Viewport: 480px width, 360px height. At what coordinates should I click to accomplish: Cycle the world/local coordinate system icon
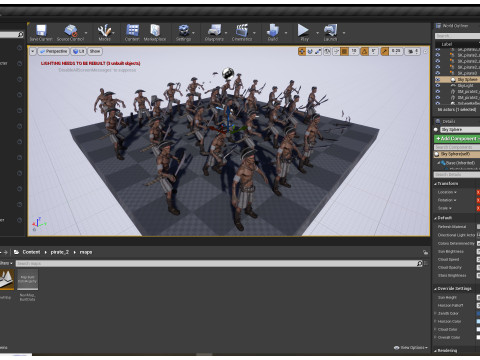[x=327, y=51]
